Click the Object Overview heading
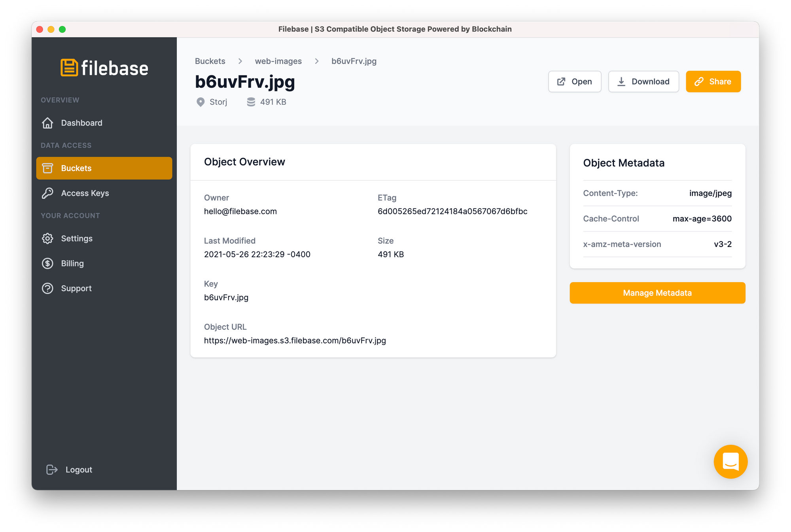 pyautogui.click(x=244, y=162)
